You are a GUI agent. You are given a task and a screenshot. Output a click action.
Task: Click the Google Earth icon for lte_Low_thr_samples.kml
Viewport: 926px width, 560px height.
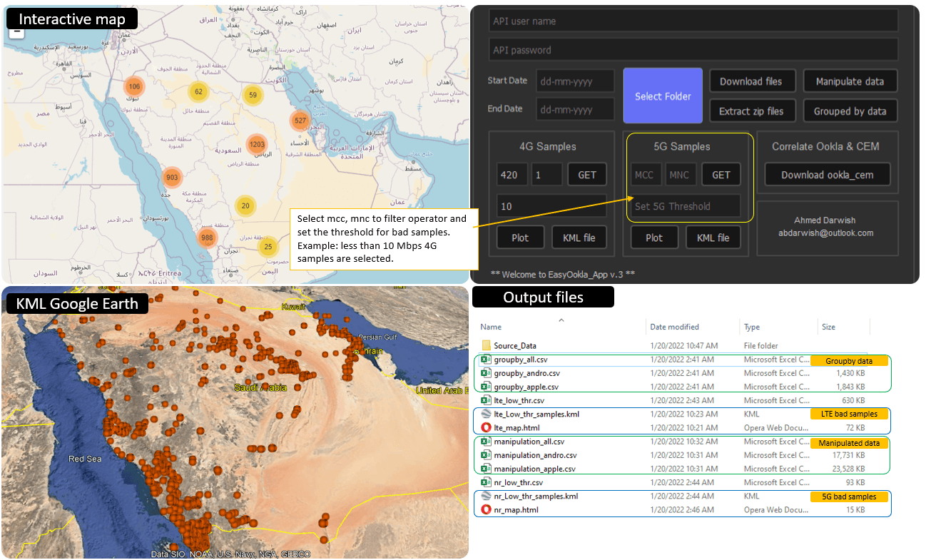pyautogui.click(x=484, y=414)
